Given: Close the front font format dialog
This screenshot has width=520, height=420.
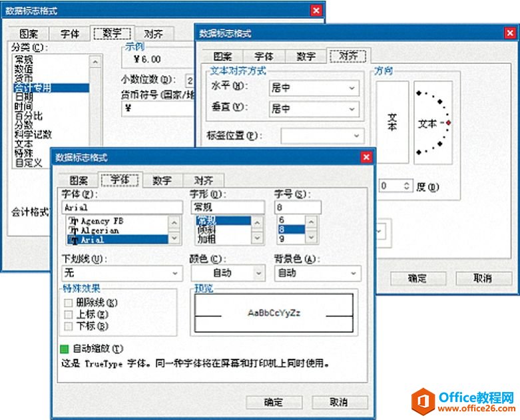Looking at the screenshot, I should coord(366,157).
